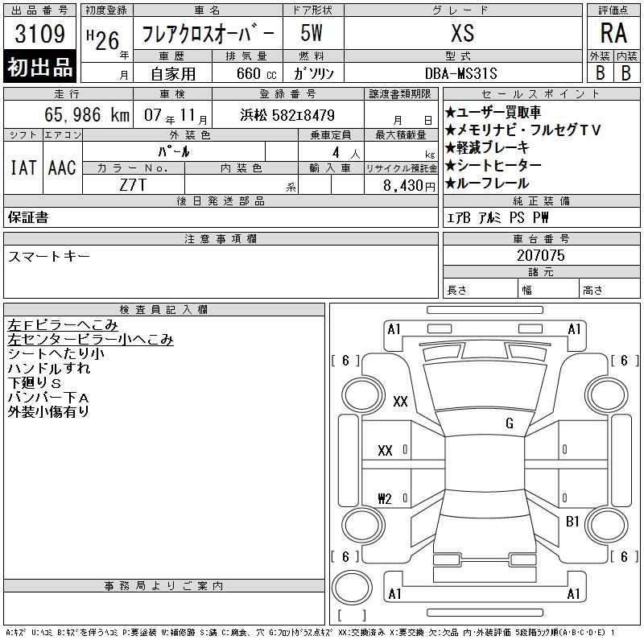Image resolution: width=644 pixels, height=644 pixels.
Task: Select the B grade under 外装
Action: tap(600, 73)
